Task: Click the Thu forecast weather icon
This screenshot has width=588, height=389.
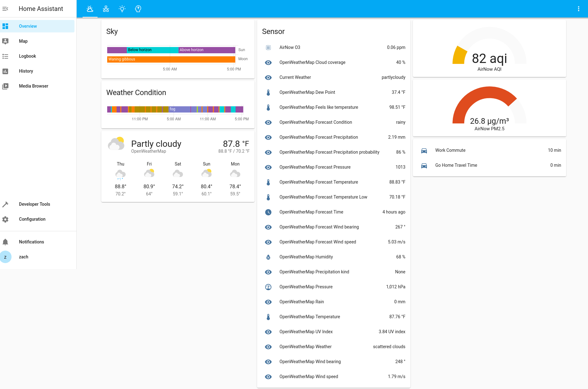Action: pos(121,174)
